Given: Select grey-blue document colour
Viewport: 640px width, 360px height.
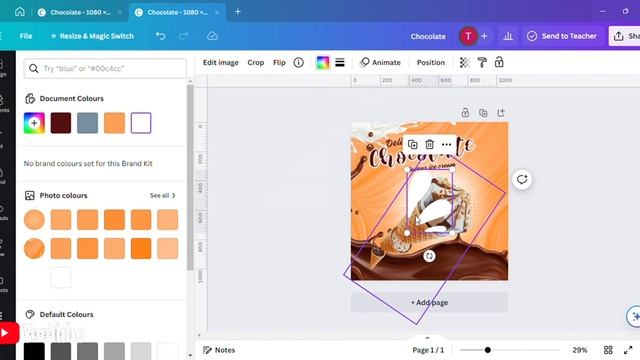Looking at the screenshot, I should [87, 123].
